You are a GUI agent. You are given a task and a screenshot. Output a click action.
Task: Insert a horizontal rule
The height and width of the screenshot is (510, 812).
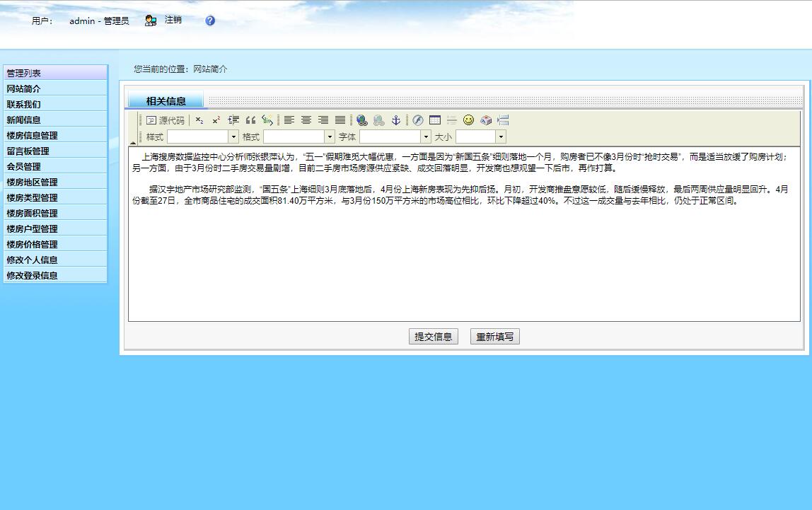coord(451,120)
